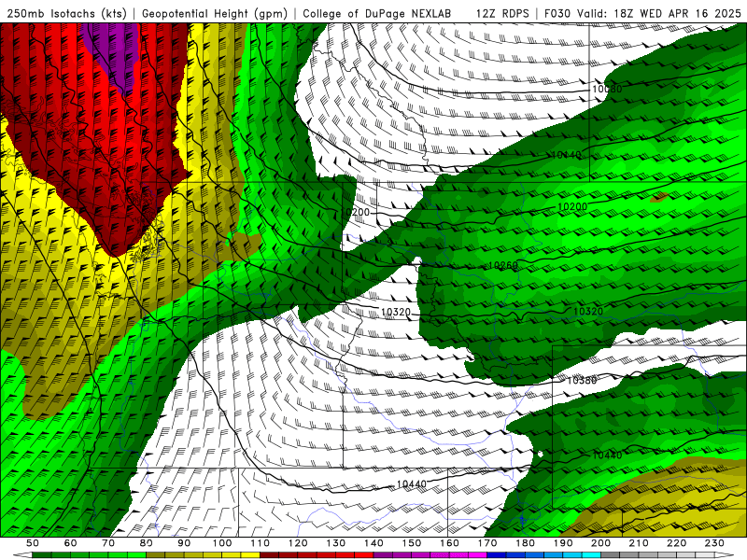Click the 210 label on the color scale

pos(639,543)
